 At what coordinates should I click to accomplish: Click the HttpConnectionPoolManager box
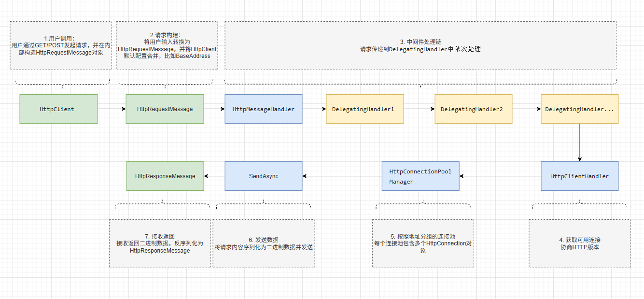pos(420,176)
